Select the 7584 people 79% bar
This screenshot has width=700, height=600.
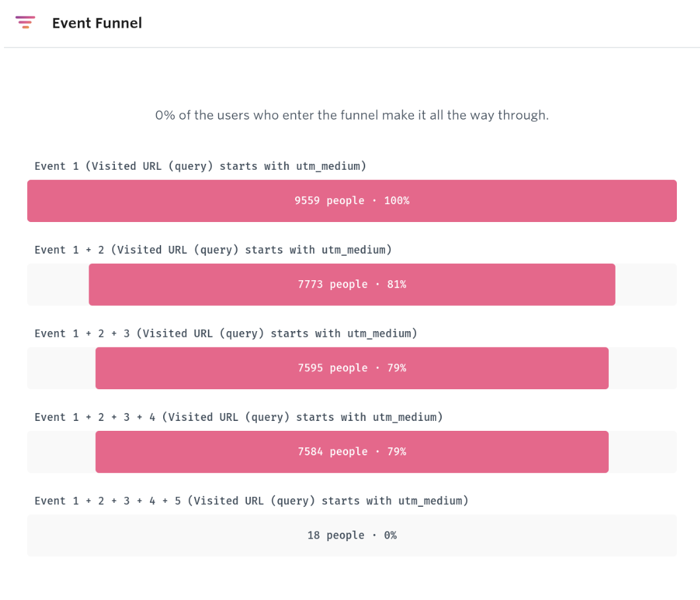point(352,452)
